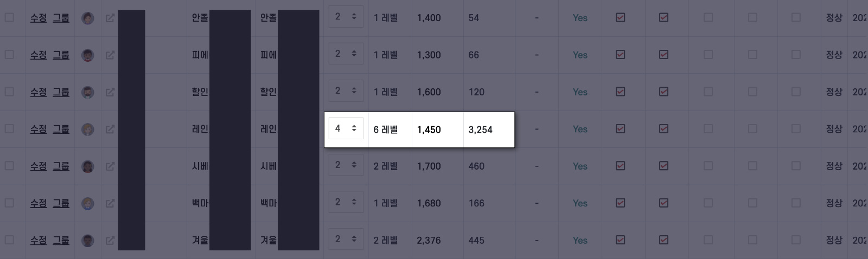Click member avatar in 레인 row
The width and height of the screenshot is (868, 259).
coord(88,129)
